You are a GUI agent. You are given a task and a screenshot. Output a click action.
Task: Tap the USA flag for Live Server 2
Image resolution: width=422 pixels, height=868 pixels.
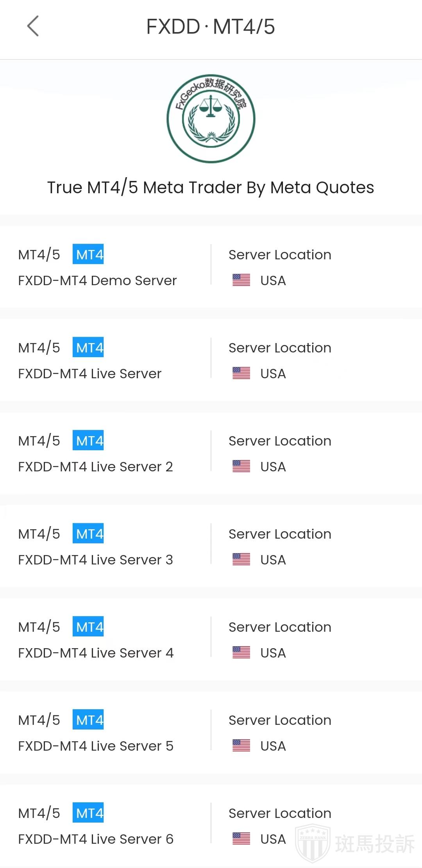pyautogui.click(x=241, y=466)
